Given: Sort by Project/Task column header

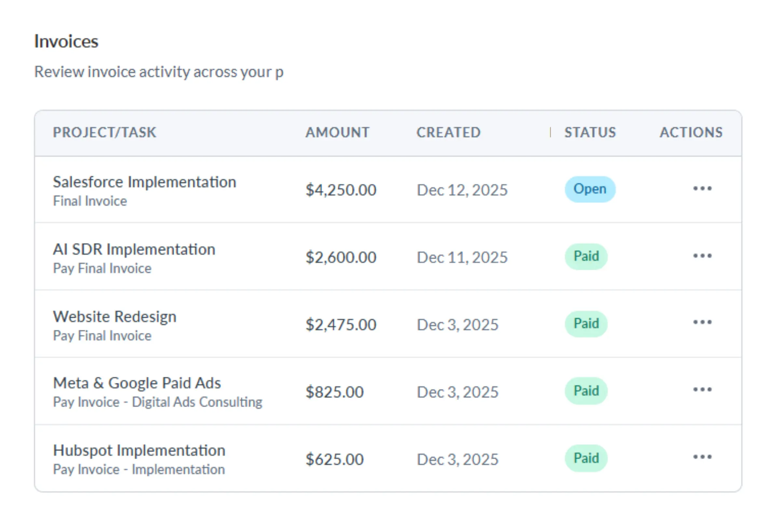Looking at the screenshot, I should (104, 132).
